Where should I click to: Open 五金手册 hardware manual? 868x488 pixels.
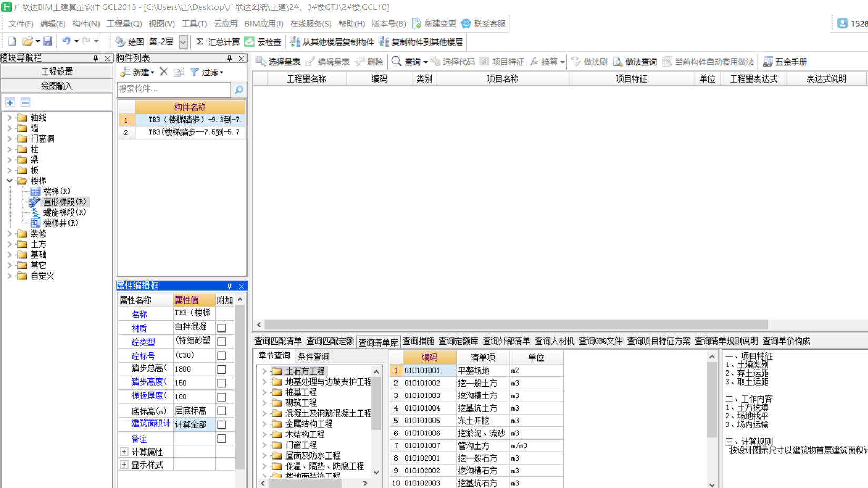(x=785, y=62)
